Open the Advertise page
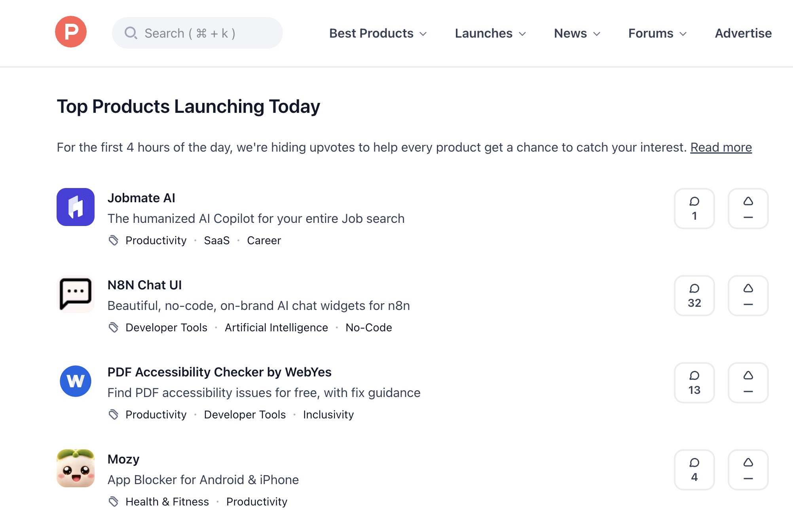 click(x=743, y=33)
